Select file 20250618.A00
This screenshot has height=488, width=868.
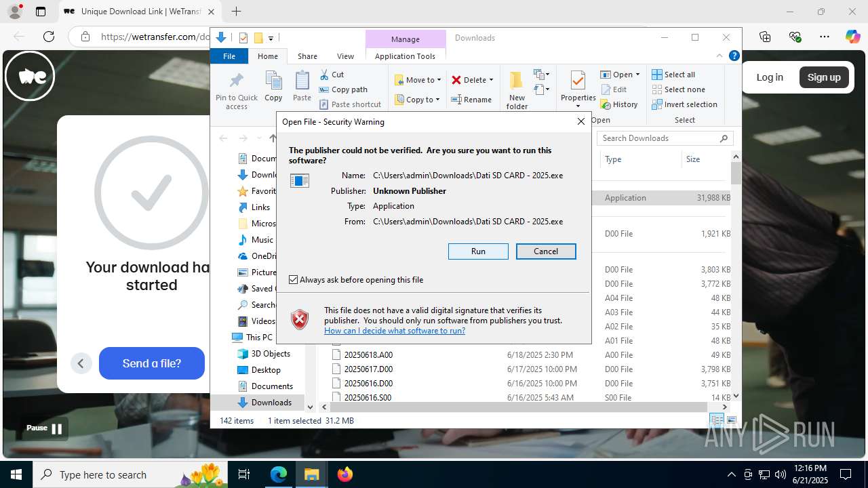(x=368, y=355)
